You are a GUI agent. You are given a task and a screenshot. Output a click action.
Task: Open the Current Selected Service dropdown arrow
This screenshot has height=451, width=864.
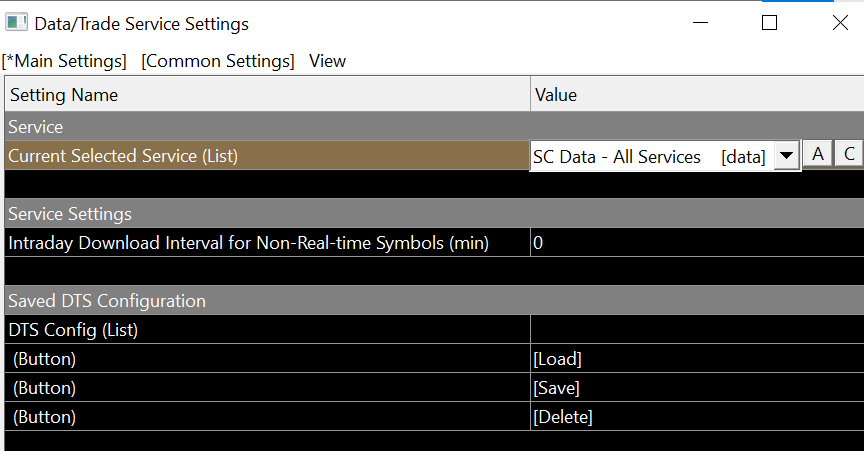pos(787,156)
